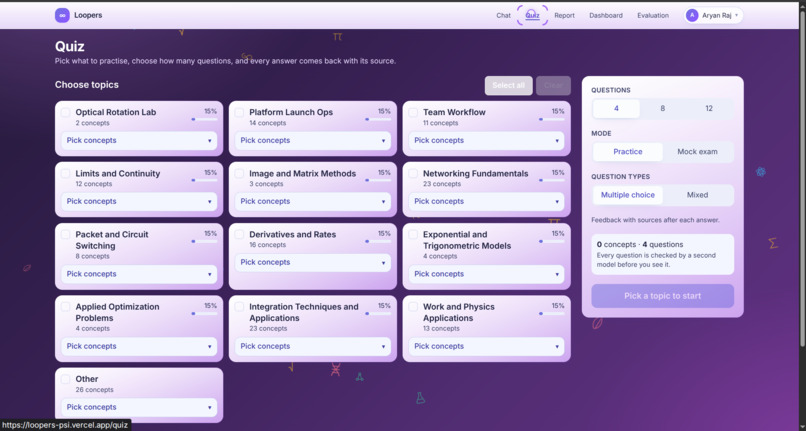
Task: Click the Networking Fundamentals progress bar
Action: click(552, 181)
